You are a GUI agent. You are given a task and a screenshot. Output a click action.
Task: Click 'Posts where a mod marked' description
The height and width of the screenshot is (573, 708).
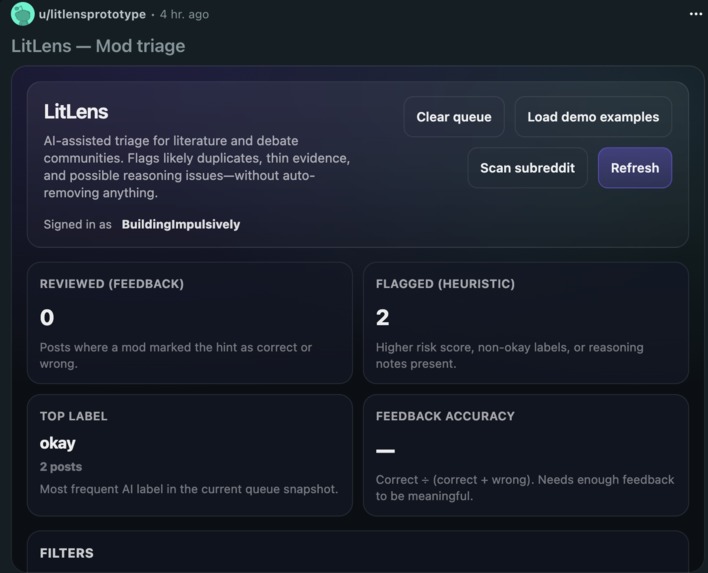[176, 355]
